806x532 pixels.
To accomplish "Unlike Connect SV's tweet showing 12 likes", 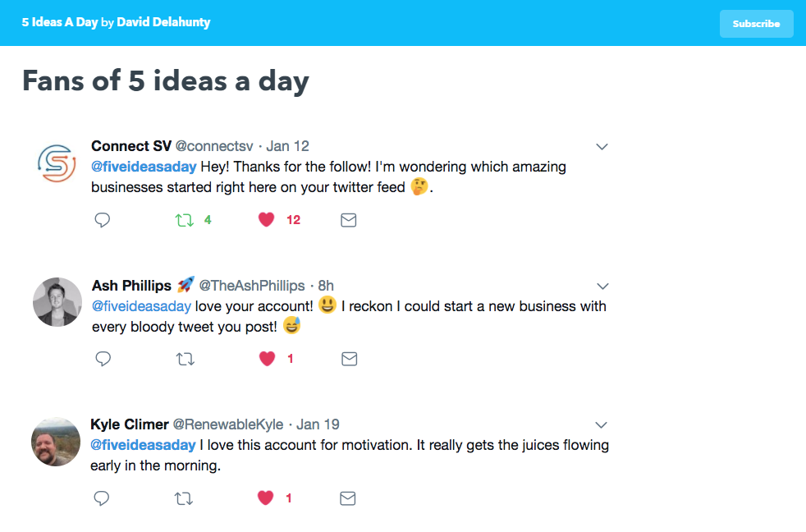I will 265,219.
